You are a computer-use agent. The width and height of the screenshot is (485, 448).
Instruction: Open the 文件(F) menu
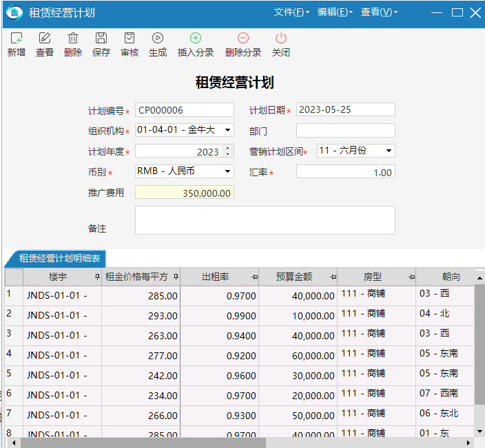(x=291, y=12)
